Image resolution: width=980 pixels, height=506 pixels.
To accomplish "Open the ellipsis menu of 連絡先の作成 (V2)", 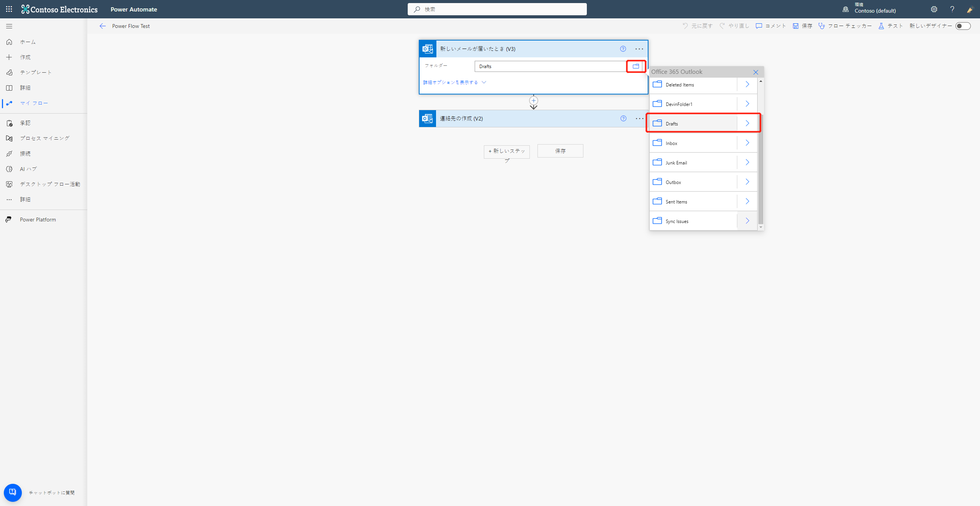I will click(x=640, y=119).
